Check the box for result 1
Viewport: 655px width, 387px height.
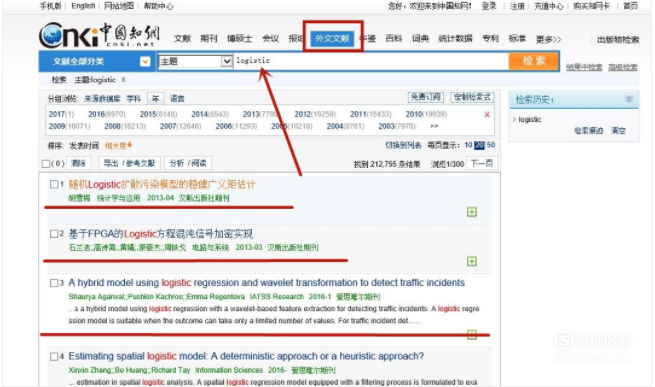(54, 184)
